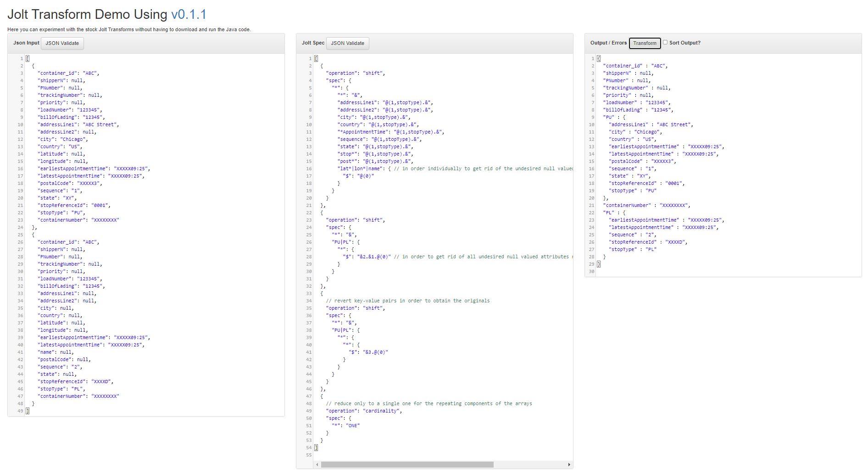Click the JSON Validate button in Json Input panel

[62, 43]
